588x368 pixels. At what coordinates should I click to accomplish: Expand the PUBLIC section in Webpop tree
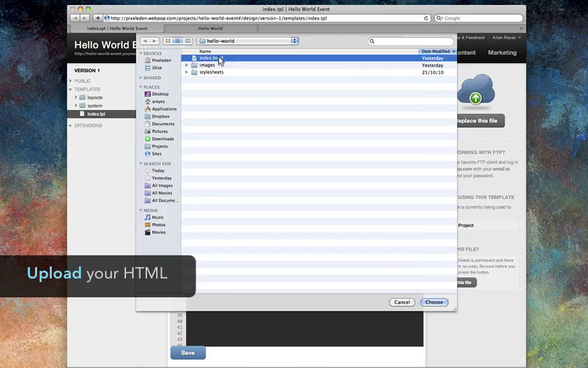coord(71,81)
